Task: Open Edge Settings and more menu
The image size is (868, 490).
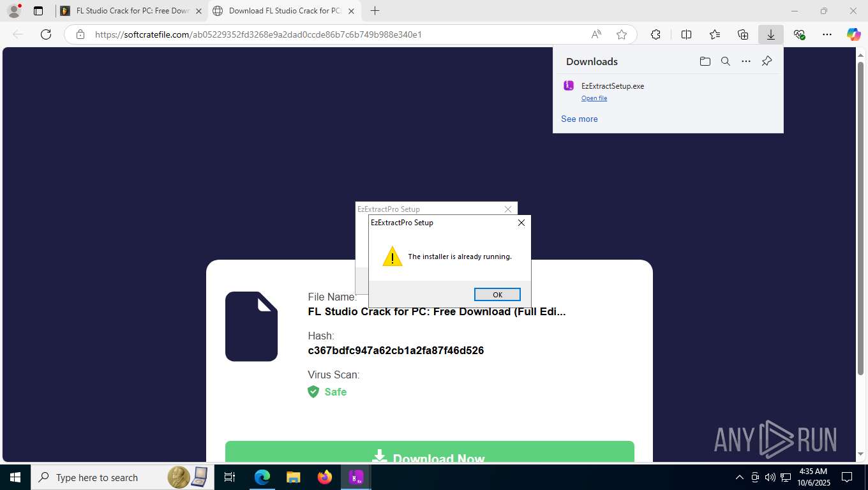Action: [827, 34]
